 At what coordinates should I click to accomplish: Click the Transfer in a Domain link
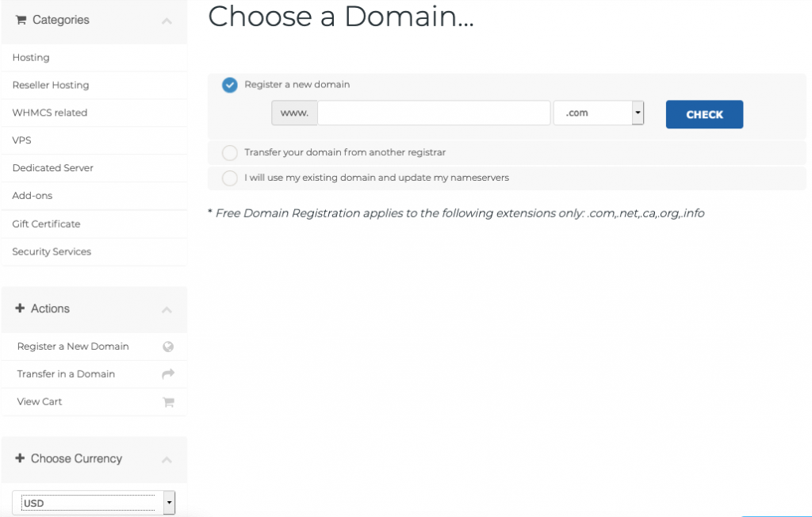66,374
